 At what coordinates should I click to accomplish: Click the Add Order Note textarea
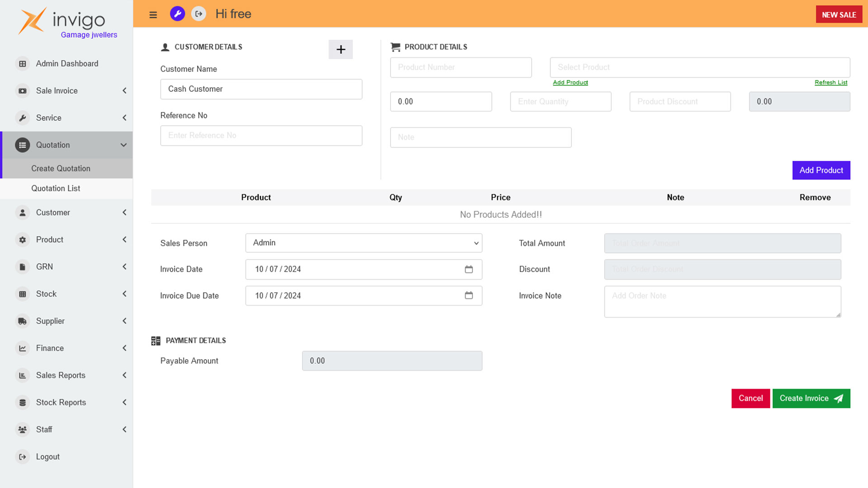(722, 302)
